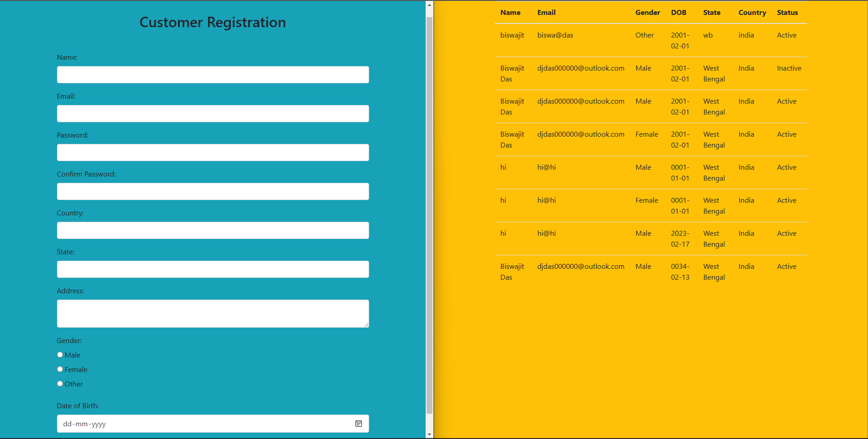Click the scrollbar up arrow

429,5
